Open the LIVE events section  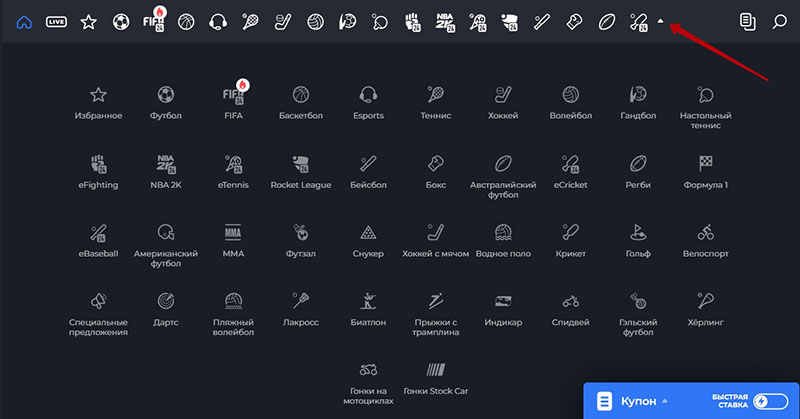pos(56,21)
